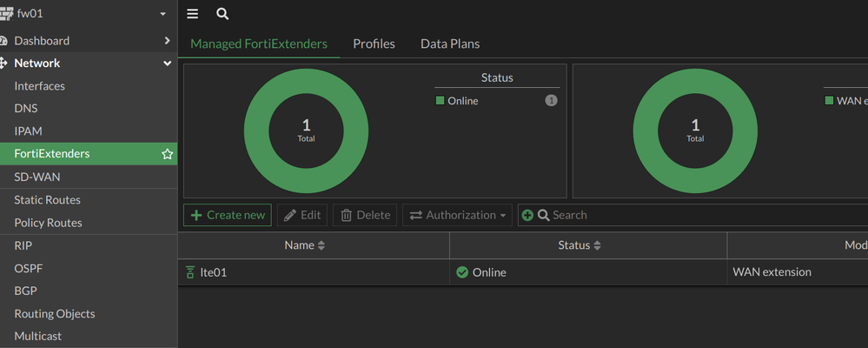Click the magnifier search icon in top bar

(222, 14)
